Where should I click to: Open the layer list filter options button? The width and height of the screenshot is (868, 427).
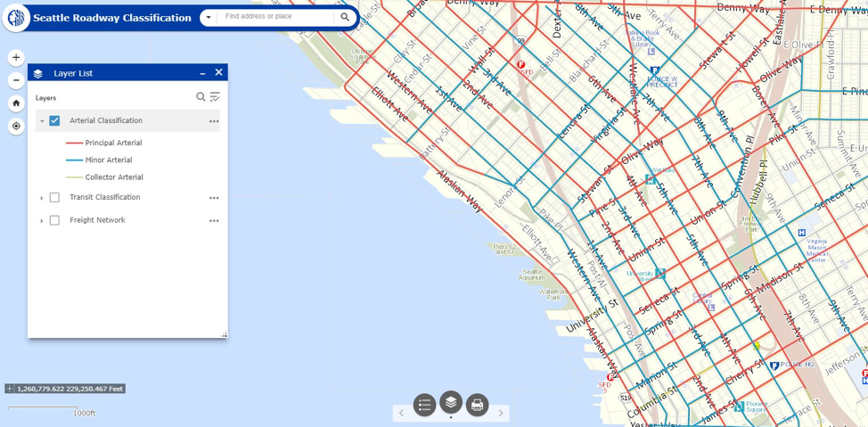215,97
